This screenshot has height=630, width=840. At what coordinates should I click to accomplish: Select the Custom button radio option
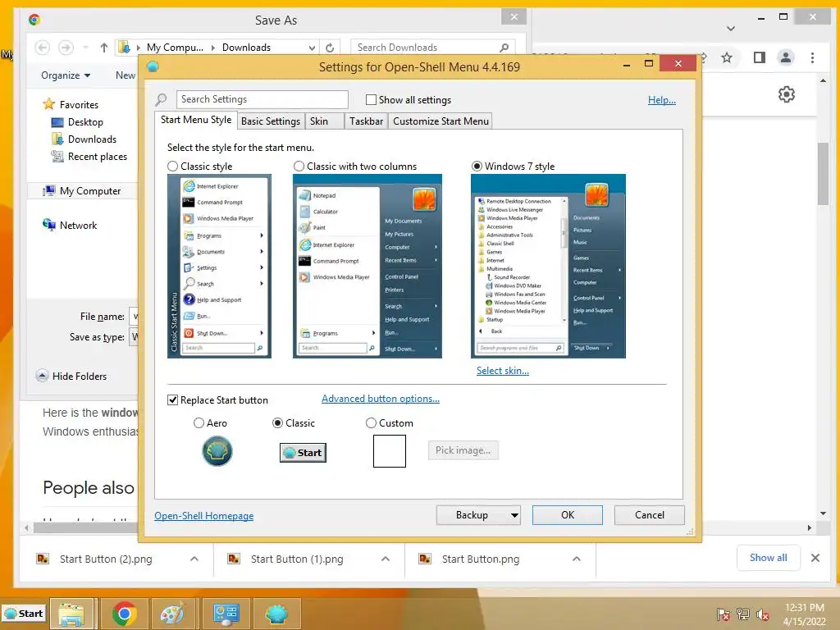coord(371,423)
